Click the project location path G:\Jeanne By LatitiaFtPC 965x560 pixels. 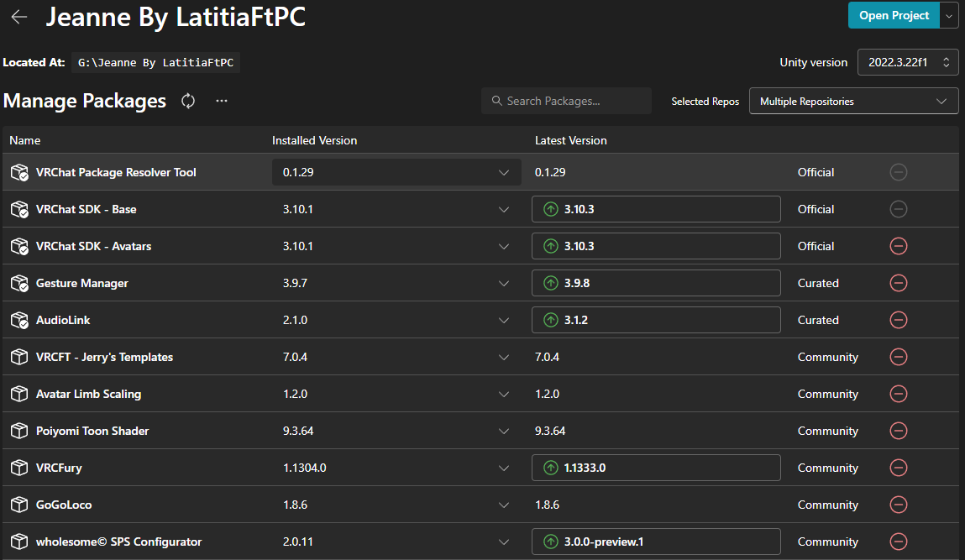[x=155, y=63]
